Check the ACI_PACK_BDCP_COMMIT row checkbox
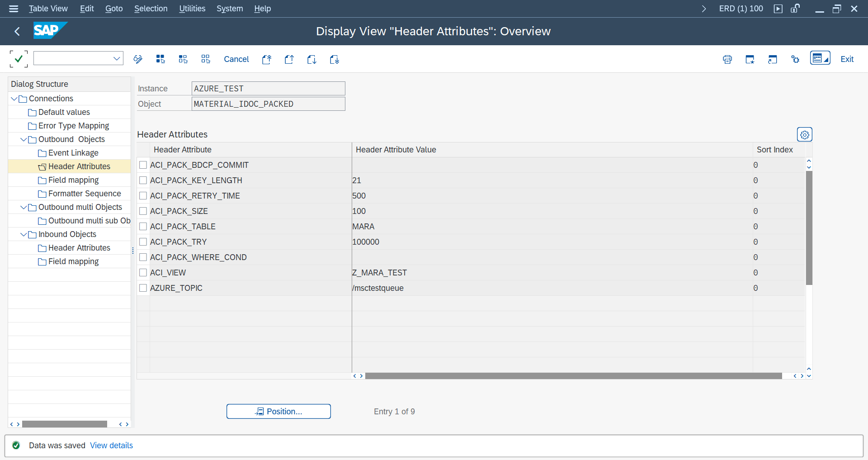The width and height of the screenshot is (868, 460). (x=143, y=165)
